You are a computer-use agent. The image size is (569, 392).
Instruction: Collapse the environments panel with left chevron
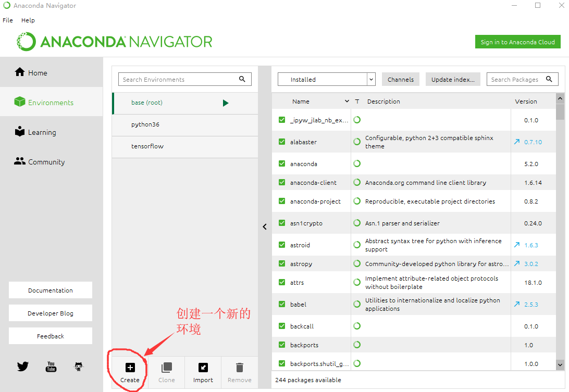pyautogui.click(x=265, y=226)
